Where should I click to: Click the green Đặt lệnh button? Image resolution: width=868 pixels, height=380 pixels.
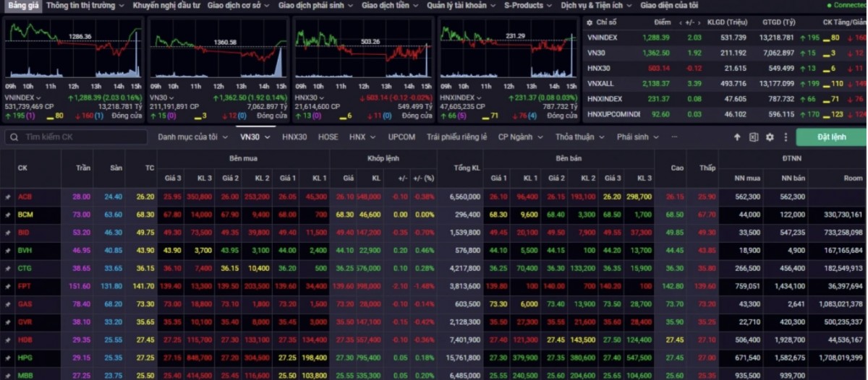click(830, 137)
